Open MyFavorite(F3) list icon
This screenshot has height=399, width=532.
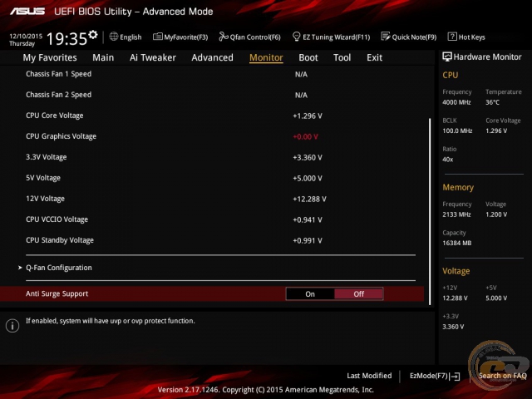click(158, 37)
